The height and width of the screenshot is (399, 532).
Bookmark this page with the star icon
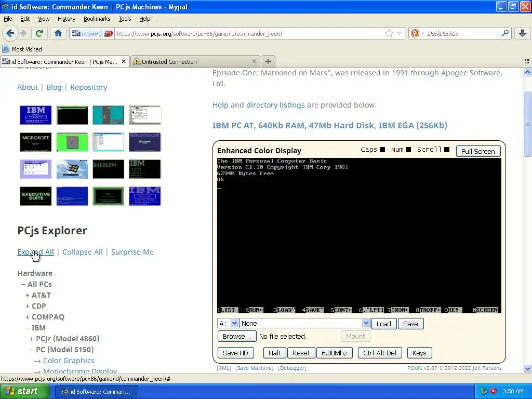(389, 33)
